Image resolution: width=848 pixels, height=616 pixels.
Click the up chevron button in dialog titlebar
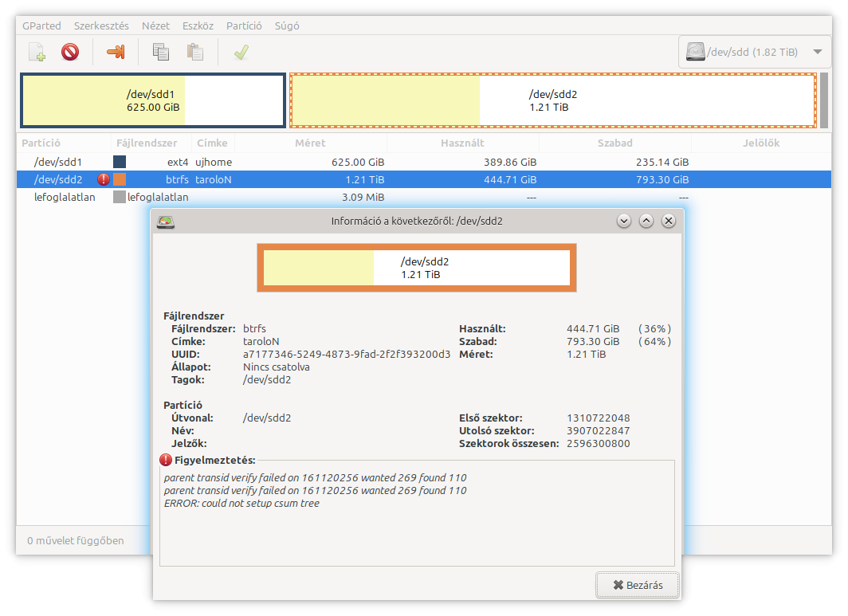(646, 221)
